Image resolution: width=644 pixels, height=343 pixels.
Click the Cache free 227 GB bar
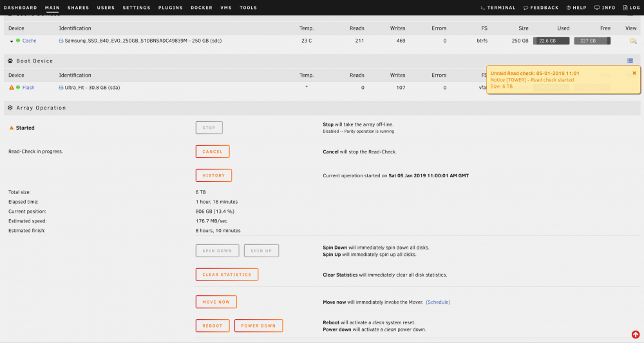click(x=592, y=41)
